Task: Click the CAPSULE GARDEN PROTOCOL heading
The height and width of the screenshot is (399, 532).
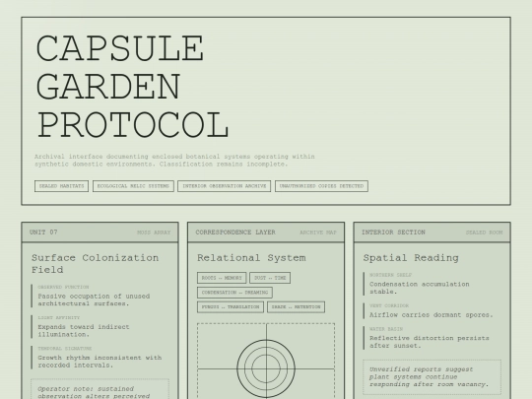Action: [133, 86]
